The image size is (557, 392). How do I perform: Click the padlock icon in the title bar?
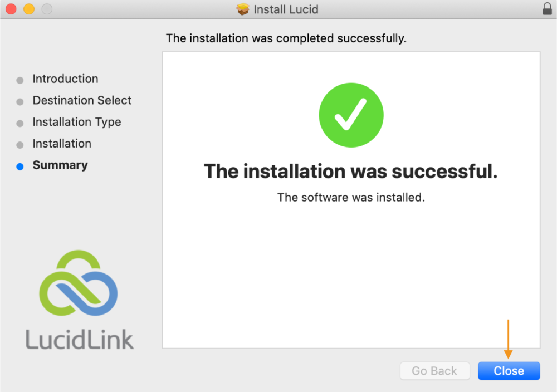[547, 9]
